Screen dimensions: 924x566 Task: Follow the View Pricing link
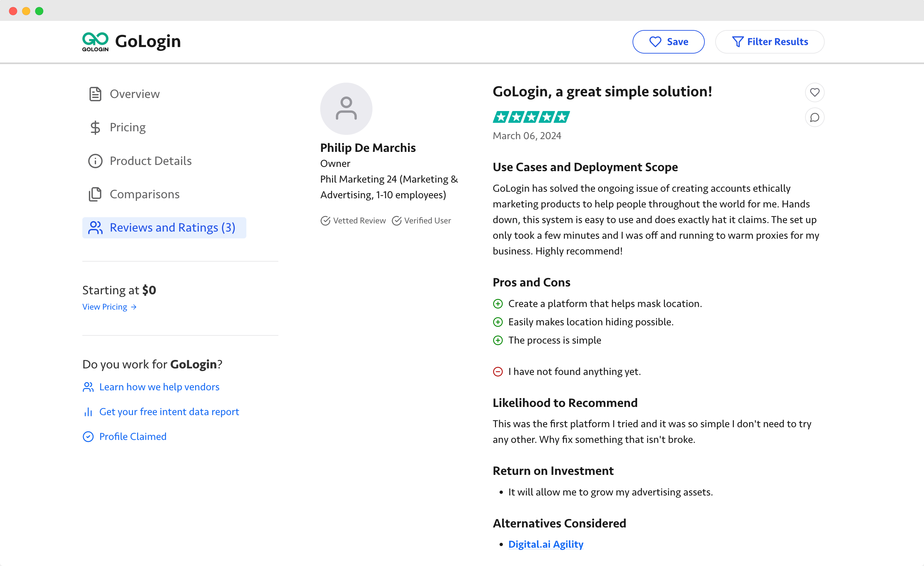[109, 307]
